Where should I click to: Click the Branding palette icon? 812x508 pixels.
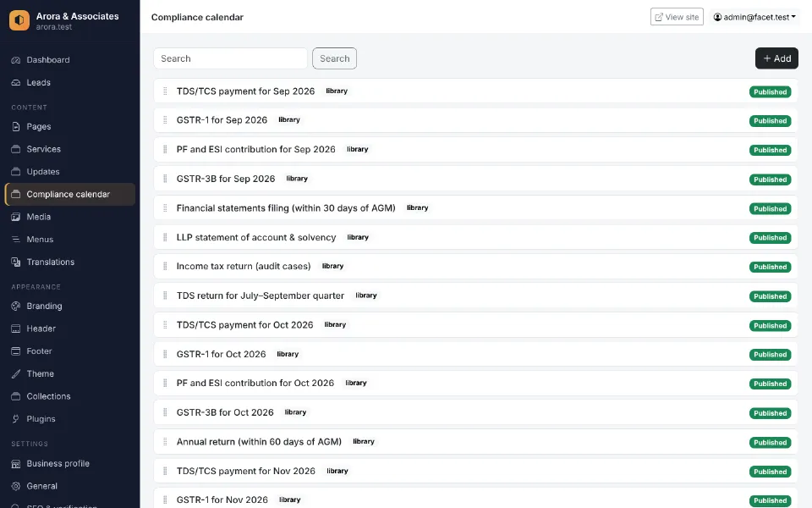(x=16, y=306)
